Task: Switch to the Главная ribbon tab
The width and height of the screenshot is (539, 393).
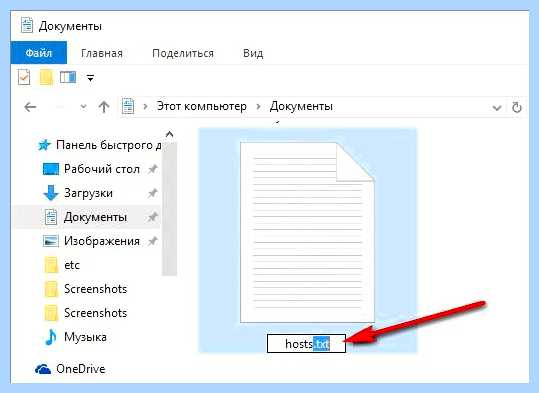Action: point(102,53)
